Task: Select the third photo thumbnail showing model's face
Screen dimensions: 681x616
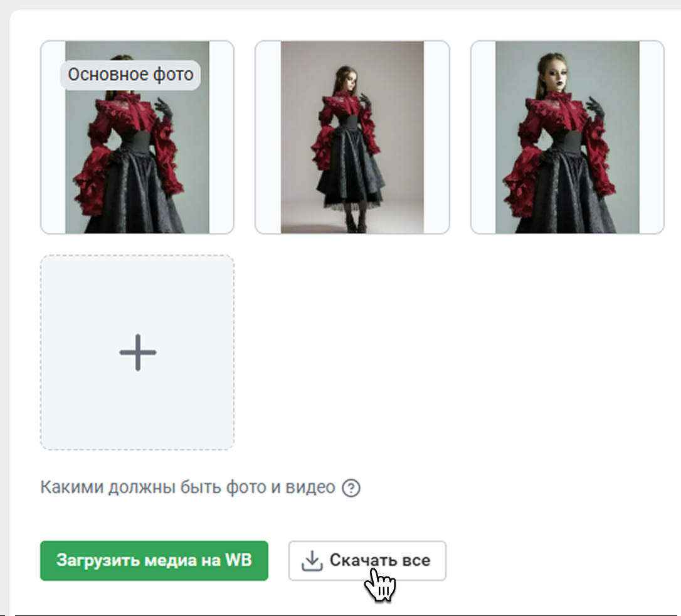Action: 567,137
